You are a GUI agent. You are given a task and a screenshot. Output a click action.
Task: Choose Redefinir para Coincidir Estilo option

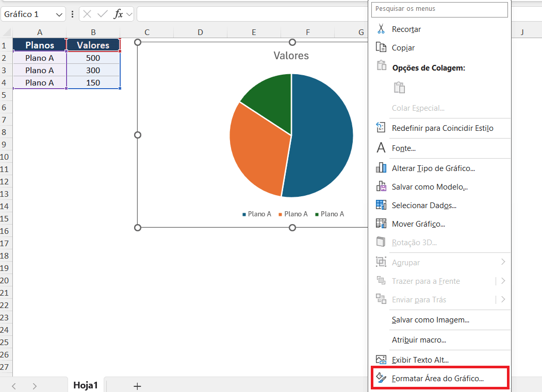pyautogui.click(x=442, y=128)
